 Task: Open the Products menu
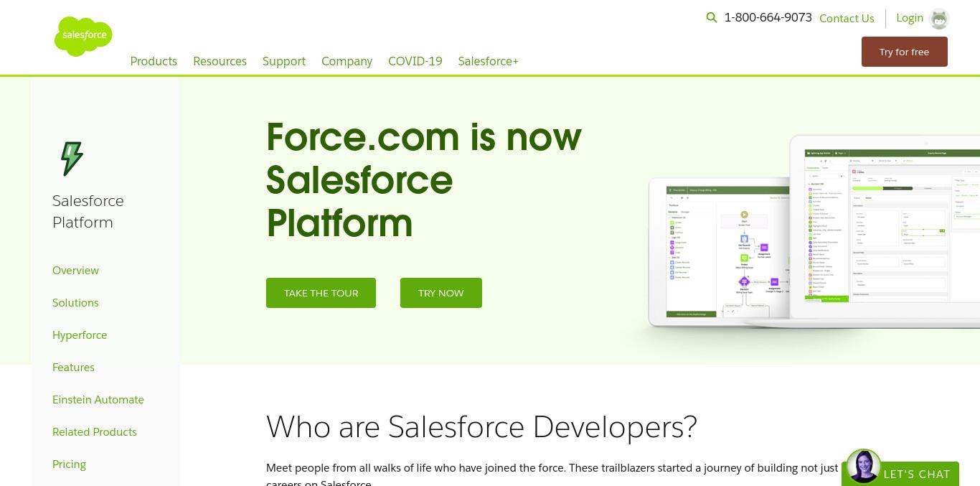[154, 61]
